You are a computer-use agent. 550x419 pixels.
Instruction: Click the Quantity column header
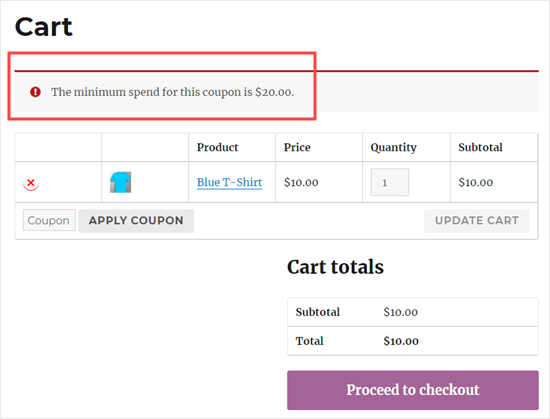[x=394, y=148]
